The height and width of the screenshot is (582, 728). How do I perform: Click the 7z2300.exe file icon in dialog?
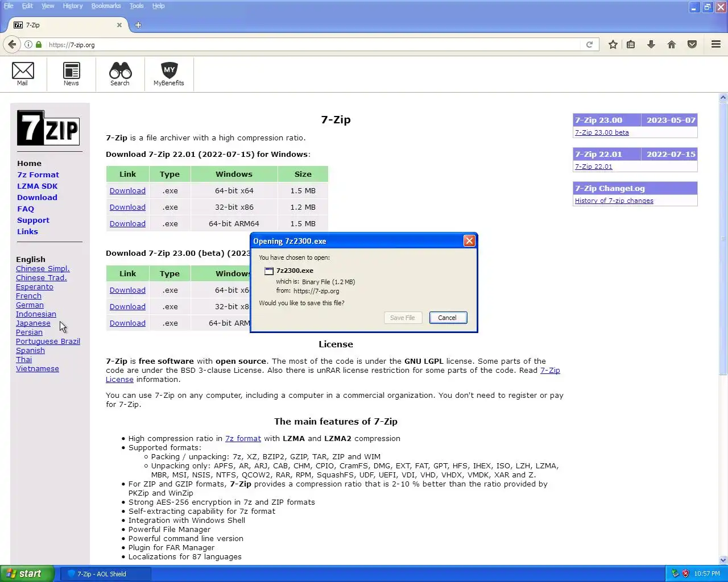coord(269,271)
